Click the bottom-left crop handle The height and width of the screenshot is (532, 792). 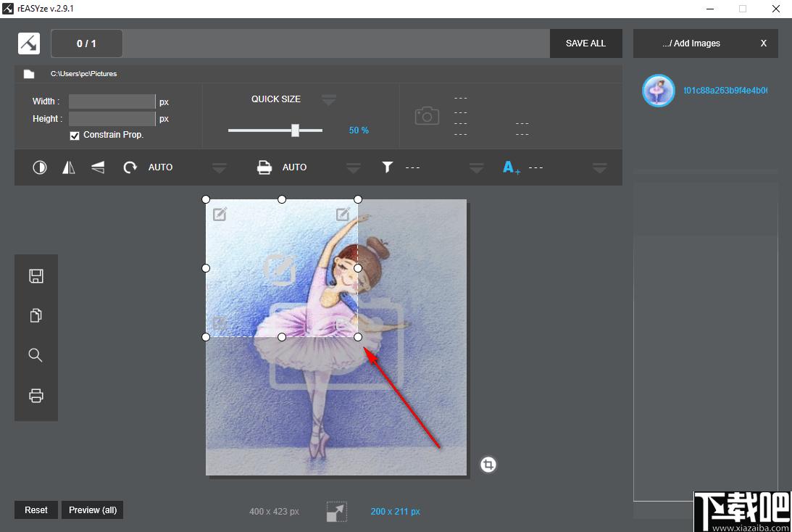click(206, 337)
